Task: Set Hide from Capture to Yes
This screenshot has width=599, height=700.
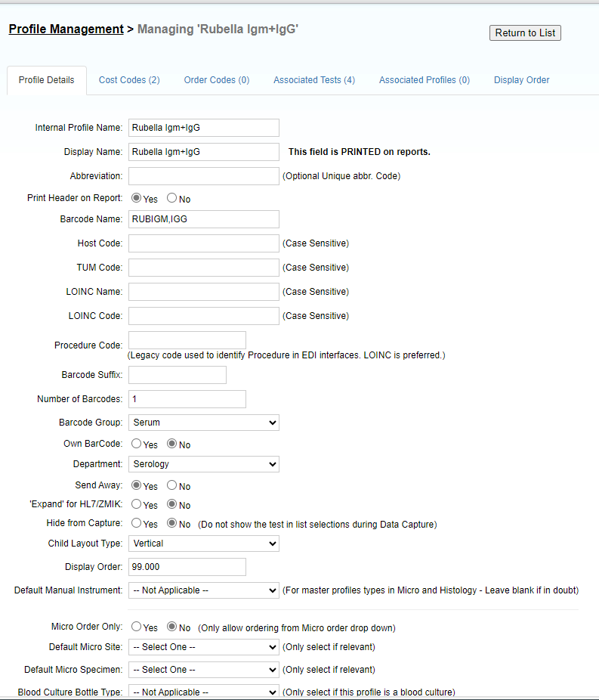Action: click(137, 523)
